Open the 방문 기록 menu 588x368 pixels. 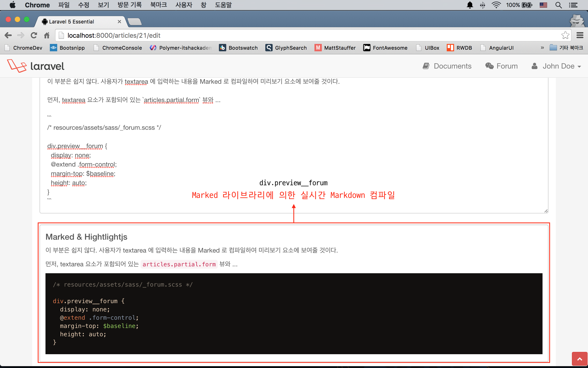[130, 5]
